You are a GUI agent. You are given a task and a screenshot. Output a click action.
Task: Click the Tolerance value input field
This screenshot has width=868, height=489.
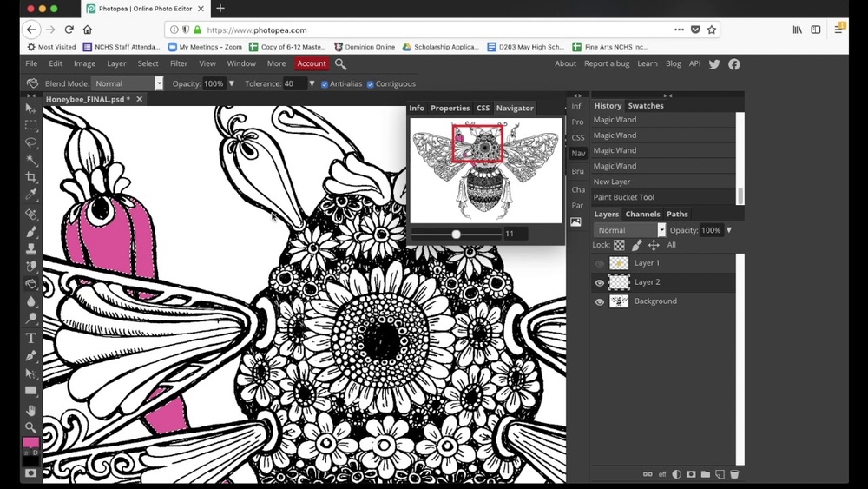[294, 83]
